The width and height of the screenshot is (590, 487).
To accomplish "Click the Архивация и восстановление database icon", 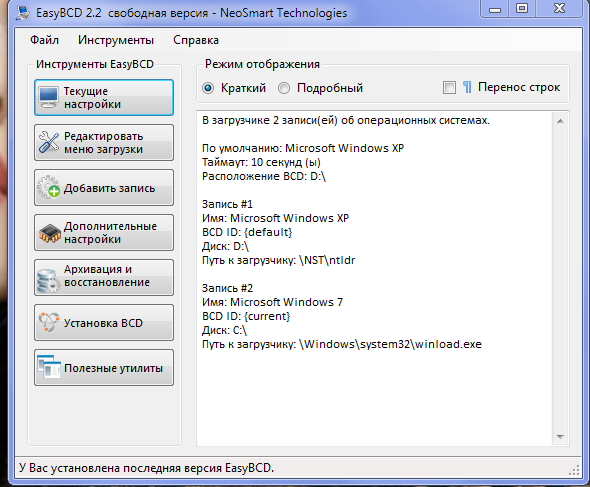I will [x=49, y=280].
